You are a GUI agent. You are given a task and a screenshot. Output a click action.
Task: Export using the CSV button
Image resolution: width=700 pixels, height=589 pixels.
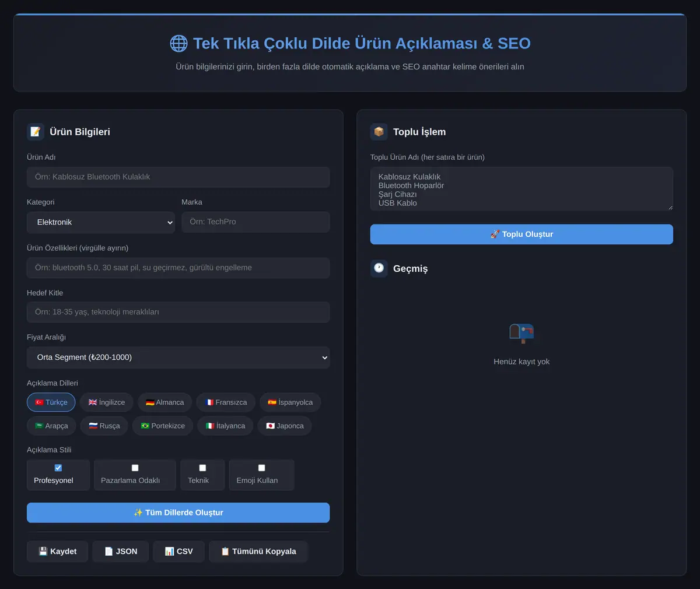pyautogui.click(x=179, y=552)
